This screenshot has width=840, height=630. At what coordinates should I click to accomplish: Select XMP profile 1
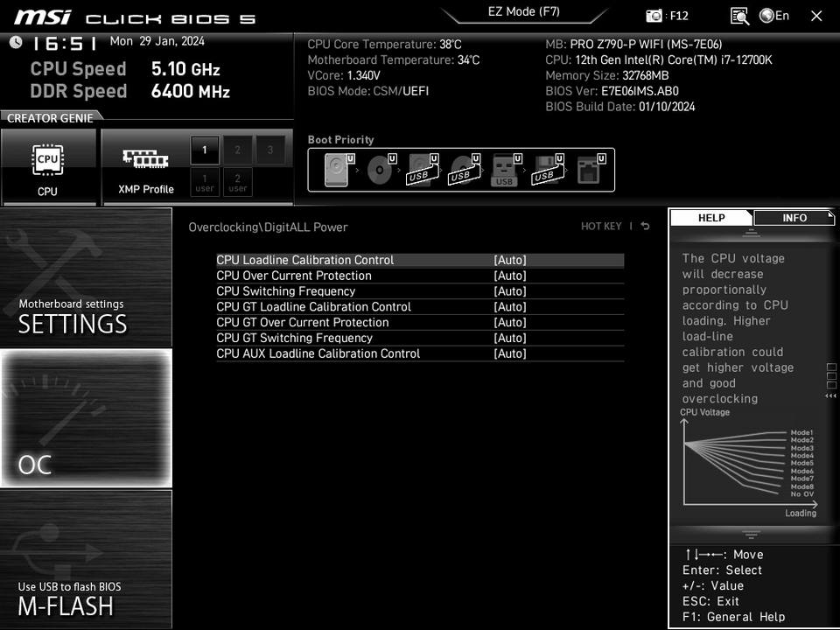(x=205, y=150)
